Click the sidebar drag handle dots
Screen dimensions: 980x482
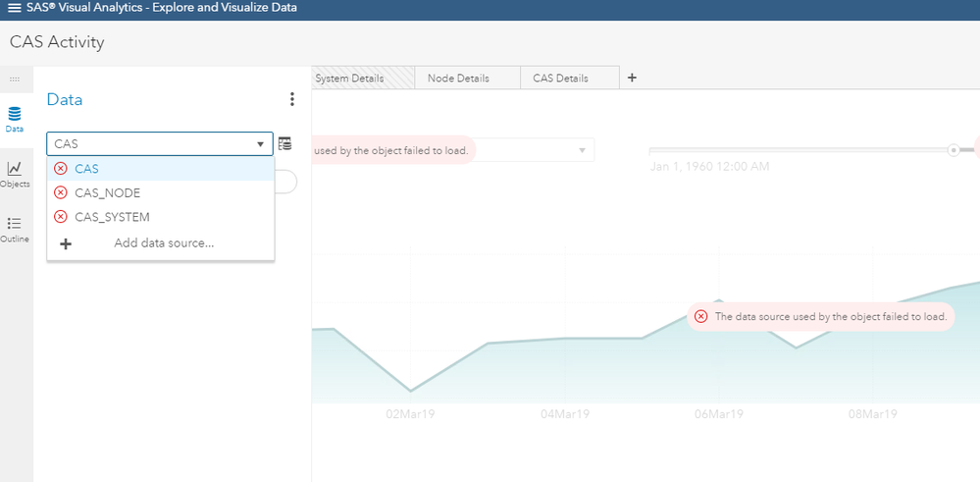[15, 79]
